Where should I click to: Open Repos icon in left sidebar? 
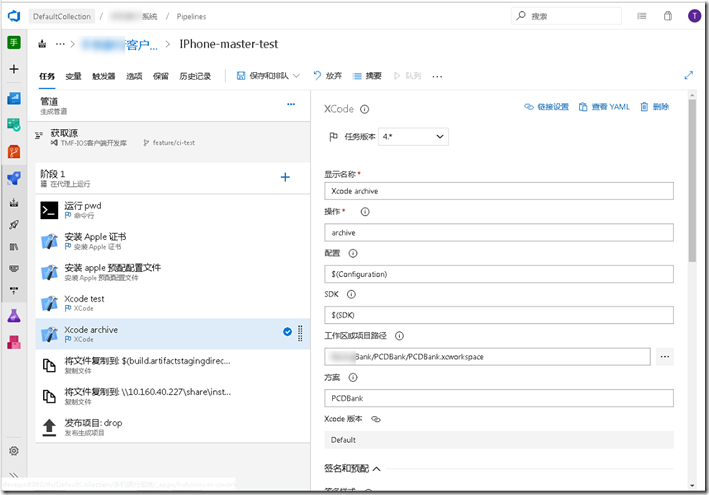tap(14, 151)
